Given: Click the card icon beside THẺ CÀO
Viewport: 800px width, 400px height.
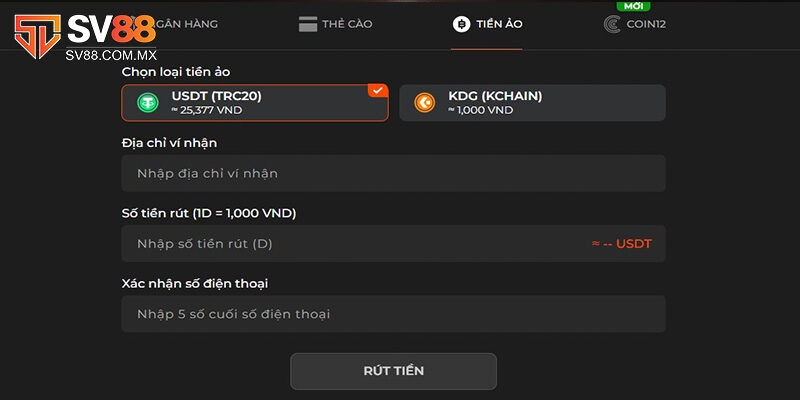Looking at the screenshot, I should pyautogui.click(x=307, y=24).
